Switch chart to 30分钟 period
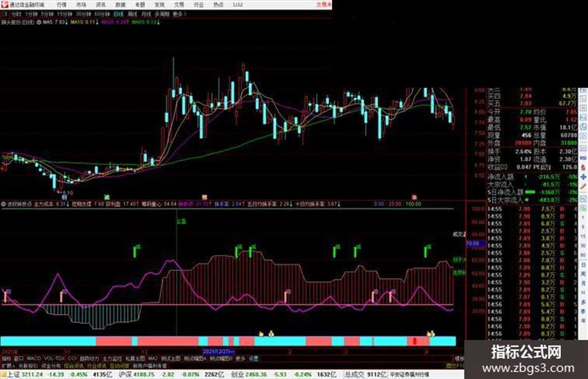The width and height of the screenshot is (588, 379). (x=83, y=14)
